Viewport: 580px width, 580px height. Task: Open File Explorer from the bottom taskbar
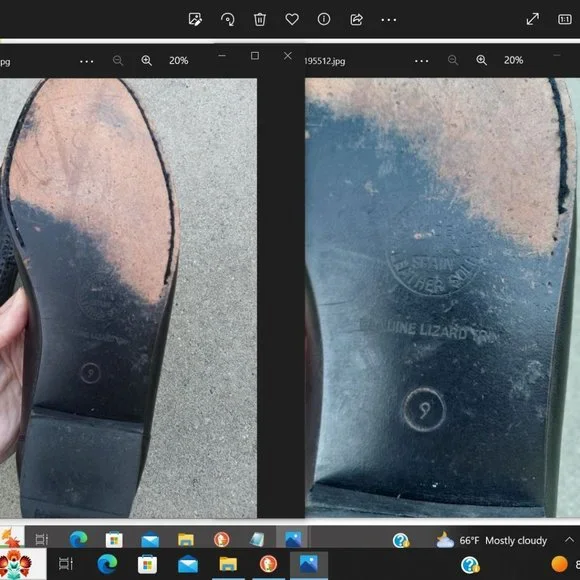(x=228, y=564)
